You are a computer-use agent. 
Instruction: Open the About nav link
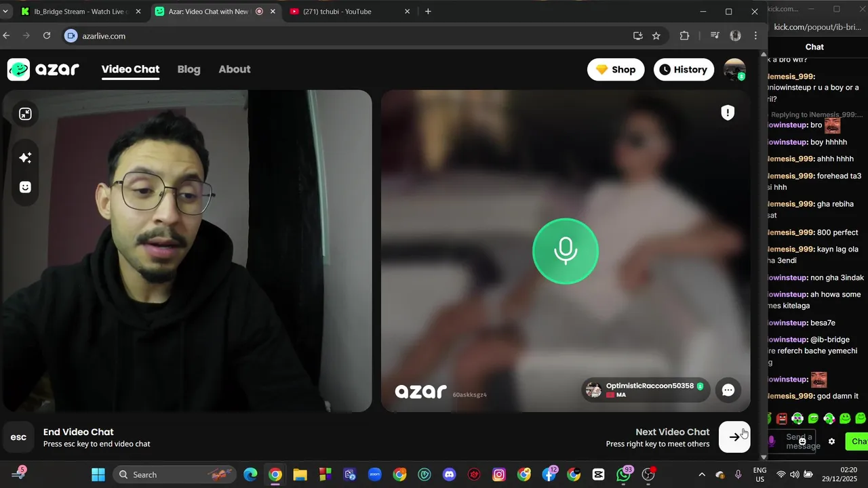coord(235,69)
